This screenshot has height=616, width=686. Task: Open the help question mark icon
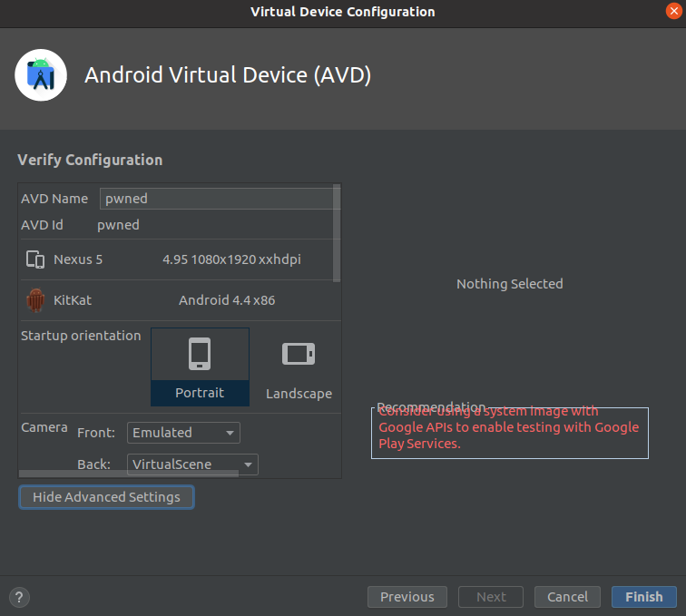19,597
